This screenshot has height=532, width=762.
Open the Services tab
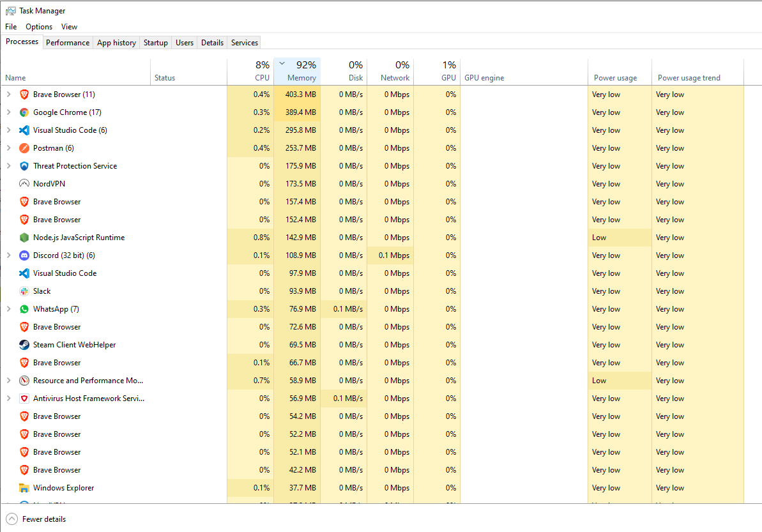(245, 43)
